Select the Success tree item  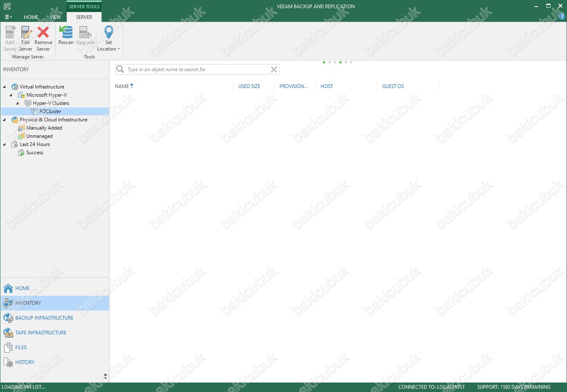click(35, 153)
